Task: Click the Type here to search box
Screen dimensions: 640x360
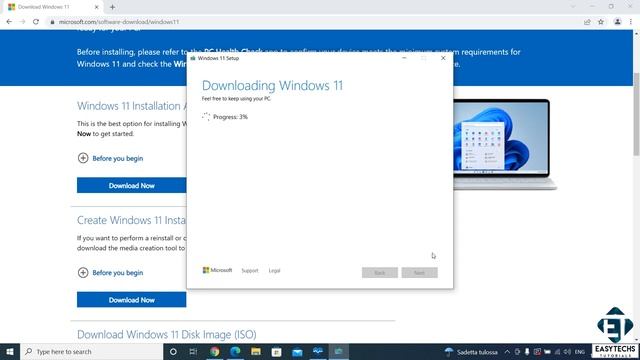Action: [x=91, y=351]
